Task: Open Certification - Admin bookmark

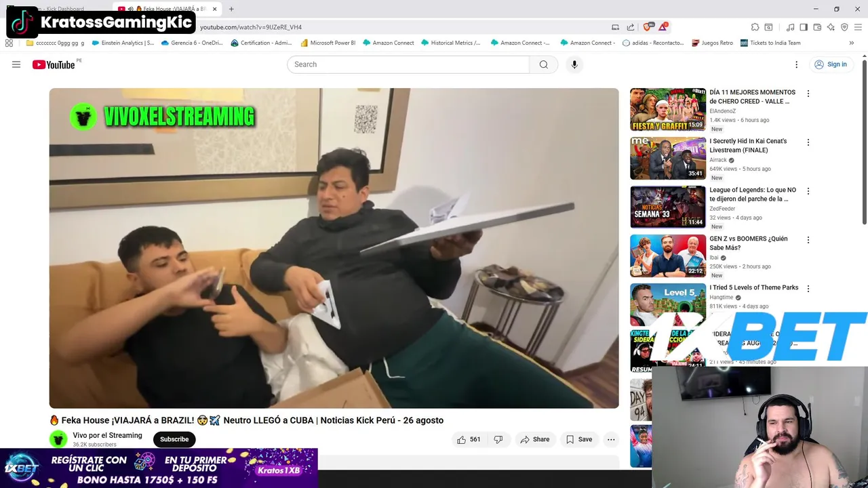Action: tap(261, 43)
